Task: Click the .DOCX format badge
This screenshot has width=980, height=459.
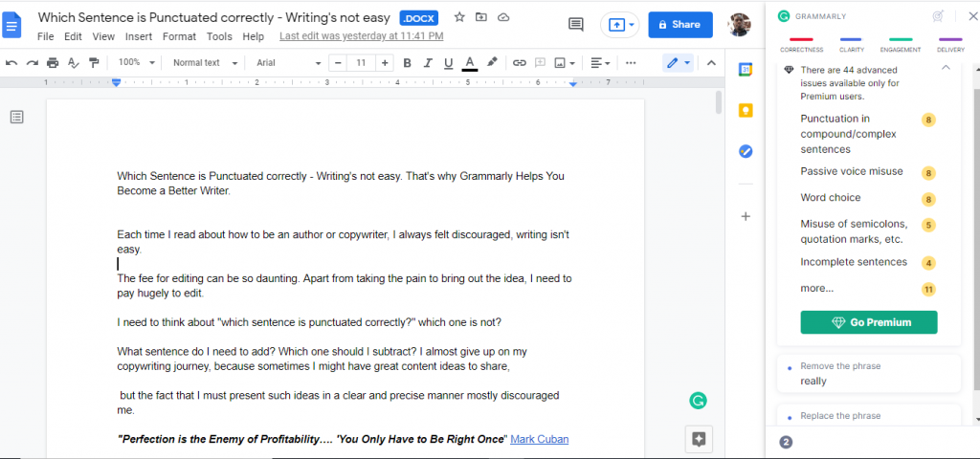Action: (x=419, y=17)
